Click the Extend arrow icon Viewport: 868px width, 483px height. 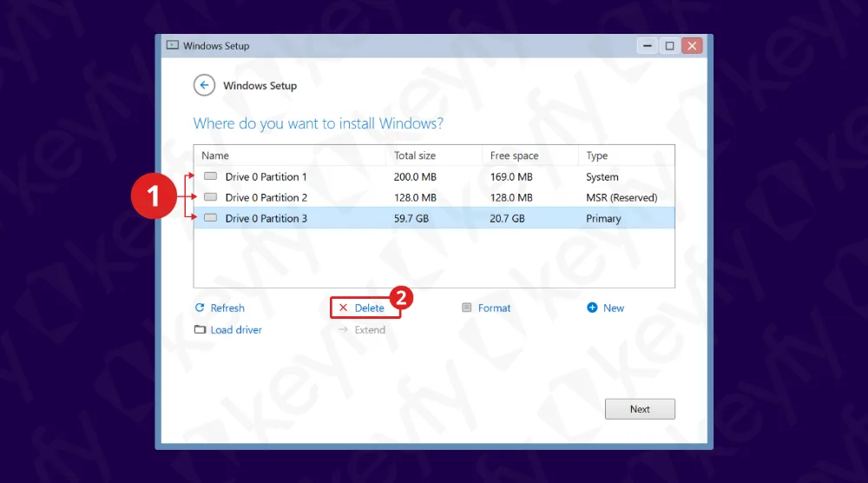[x=343, y=329]
